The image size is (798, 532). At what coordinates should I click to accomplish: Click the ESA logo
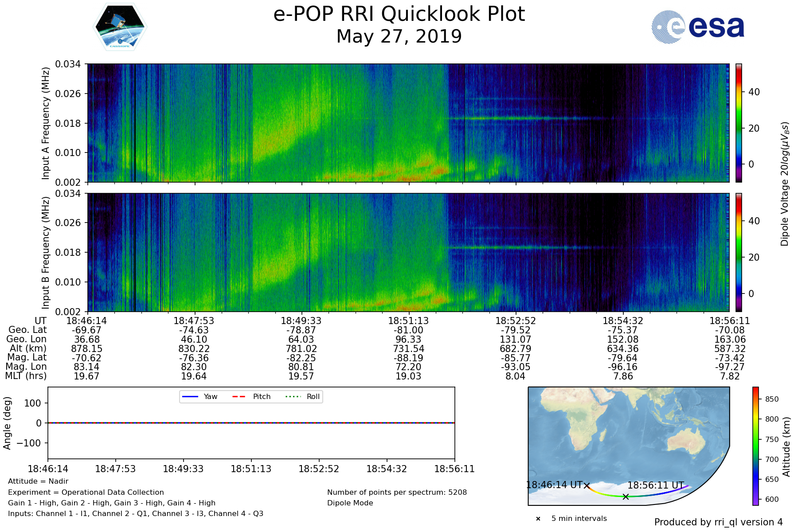tap(698, 27)
